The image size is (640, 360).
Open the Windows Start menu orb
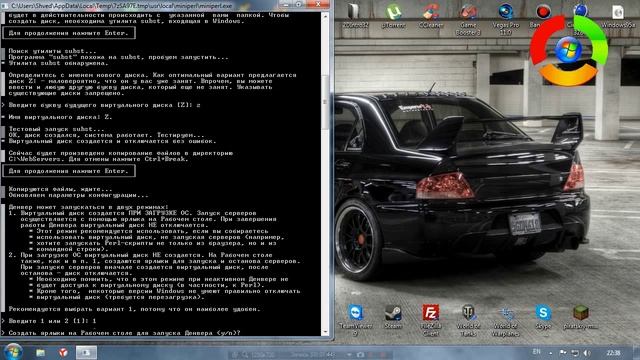pyautogui.click(x=13, y=352)
